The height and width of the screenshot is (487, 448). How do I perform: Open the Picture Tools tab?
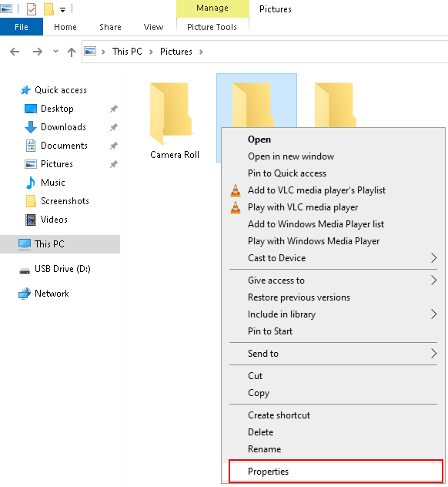(x=212, y=27)
